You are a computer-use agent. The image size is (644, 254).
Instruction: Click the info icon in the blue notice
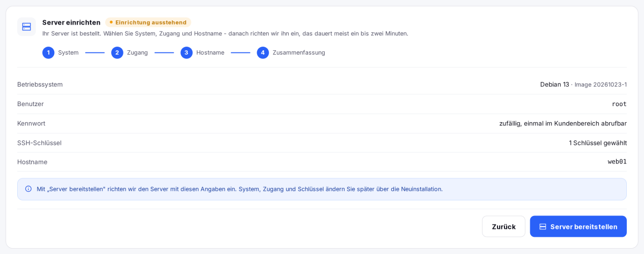coord(28,189)
